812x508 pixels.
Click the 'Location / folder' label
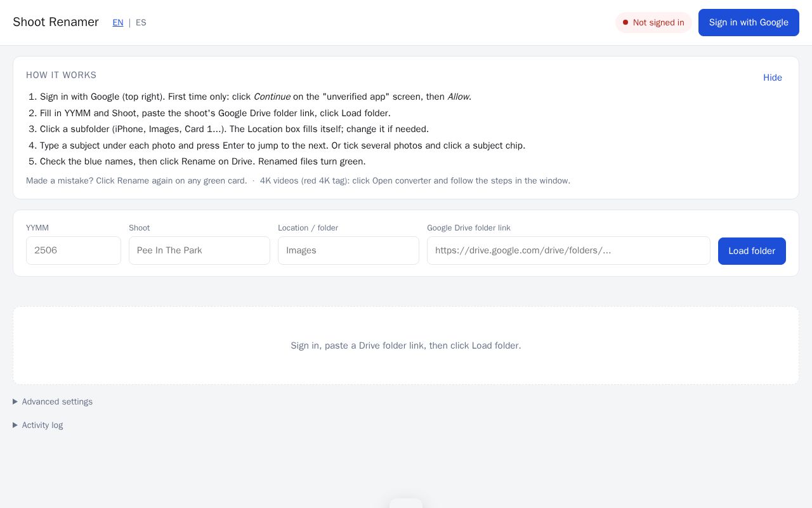[x=308, y=227]
